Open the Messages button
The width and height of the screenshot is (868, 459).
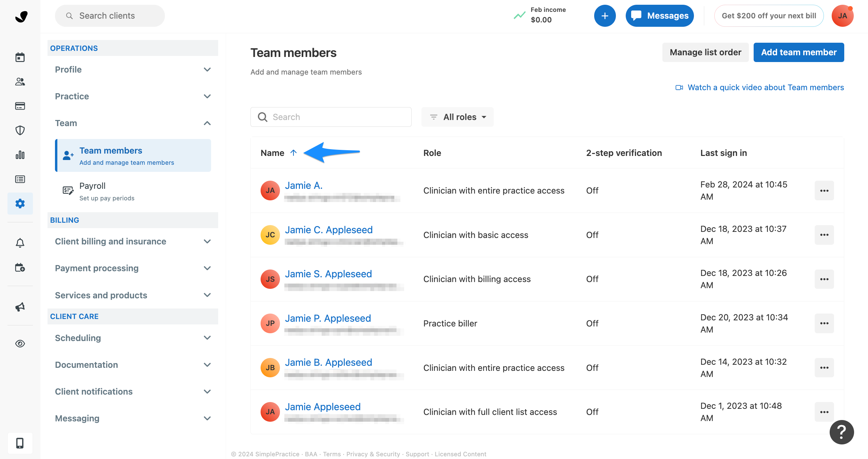pos(660,16)
